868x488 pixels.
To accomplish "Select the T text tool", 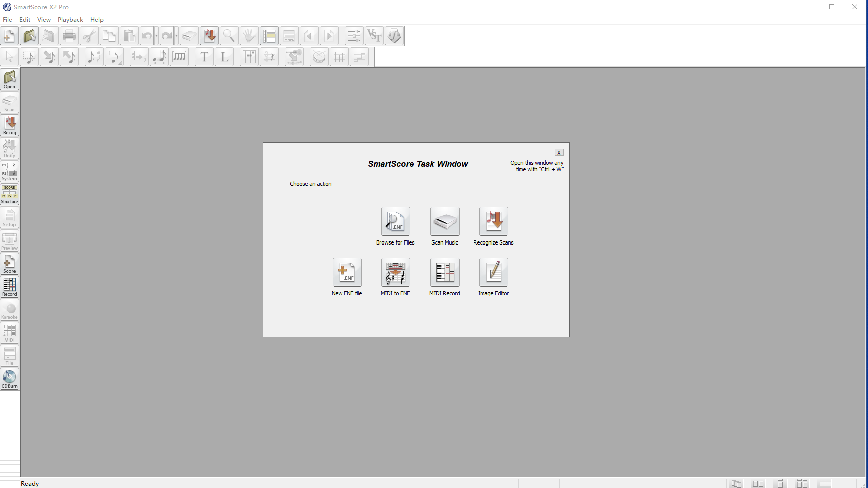I will click(x=204, y=57).
